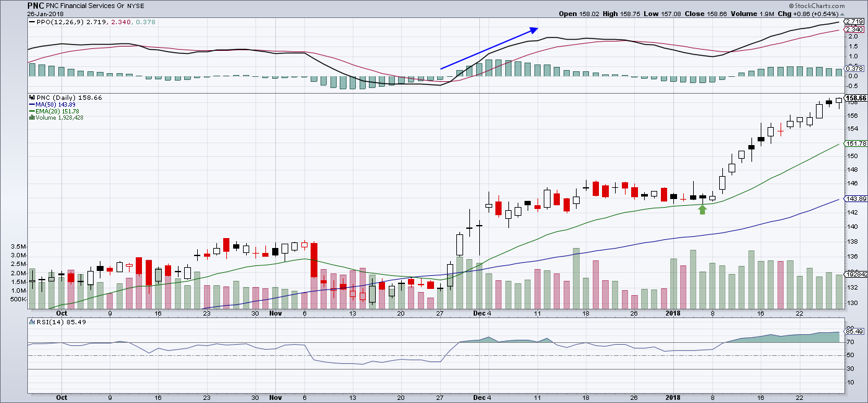Click the Dec 4 label on the price chart date axis

pos(481,314)
